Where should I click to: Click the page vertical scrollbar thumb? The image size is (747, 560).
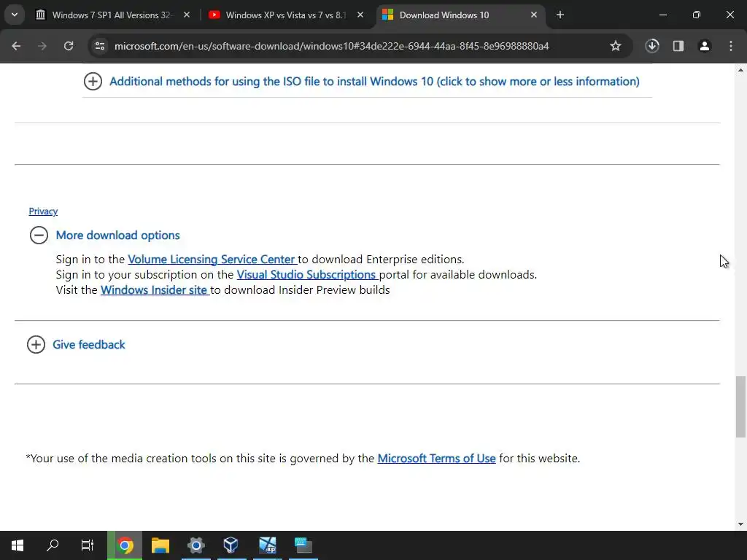(740, 407)
